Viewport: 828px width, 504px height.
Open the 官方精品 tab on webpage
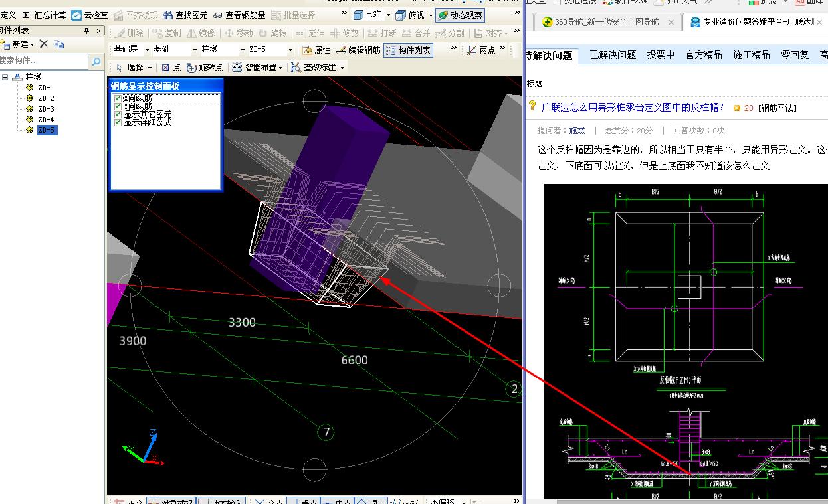(704, 55)
